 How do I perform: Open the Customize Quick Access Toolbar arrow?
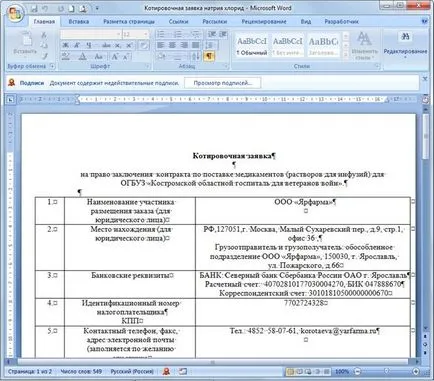pyautogui.click(x=97, y=9)
